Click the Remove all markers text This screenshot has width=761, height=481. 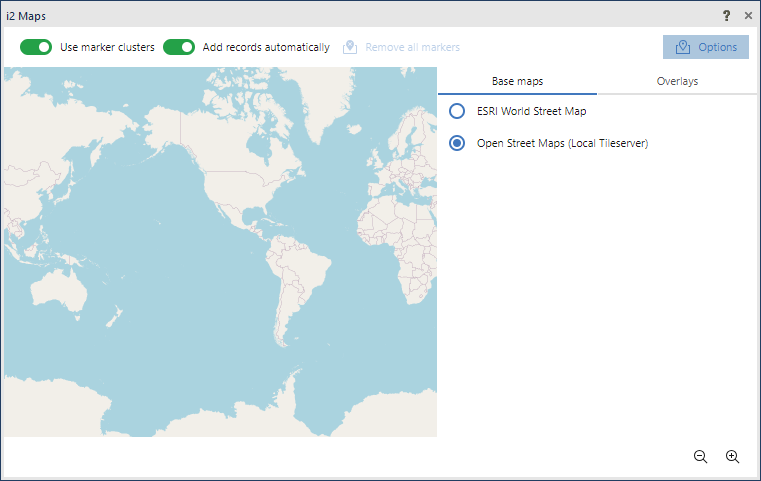point(413,47)
